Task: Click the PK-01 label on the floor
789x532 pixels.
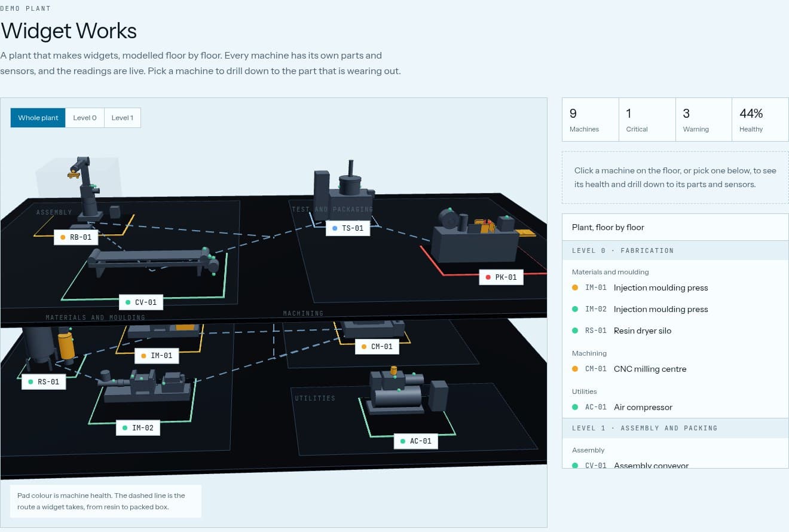Action: pos(501,277)
